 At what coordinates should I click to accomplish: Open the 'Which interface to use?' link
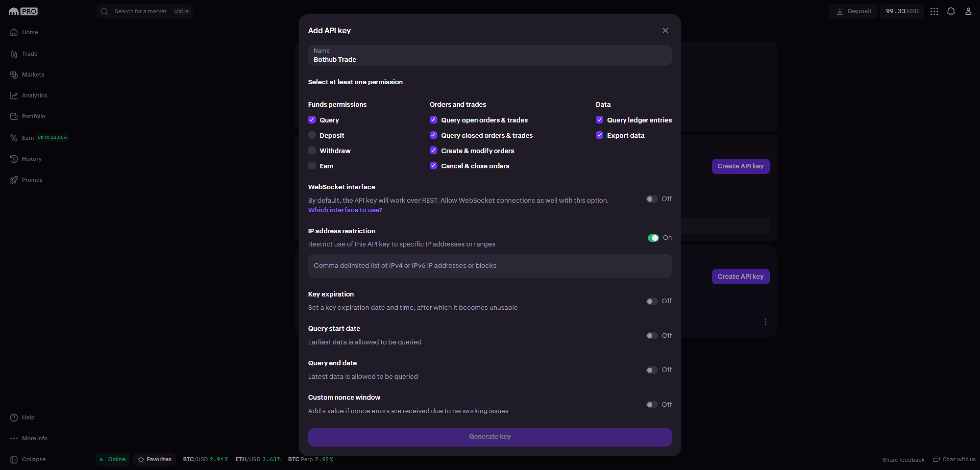[345, 210]
